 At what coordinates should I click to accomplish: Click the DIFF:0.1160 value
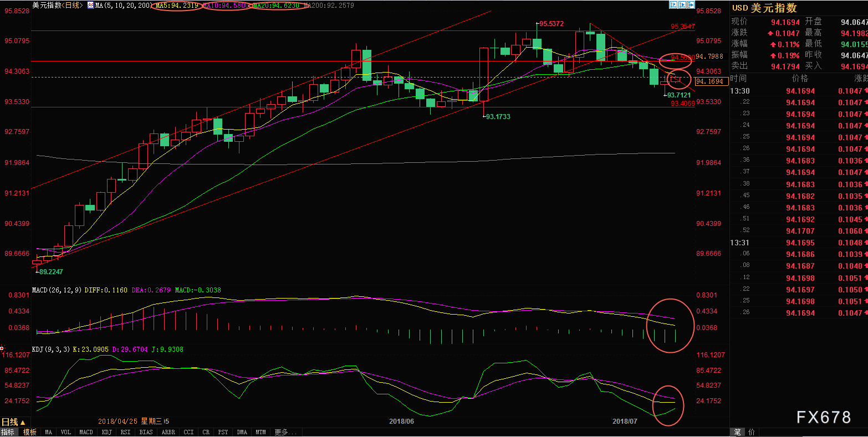click(106, 290)
